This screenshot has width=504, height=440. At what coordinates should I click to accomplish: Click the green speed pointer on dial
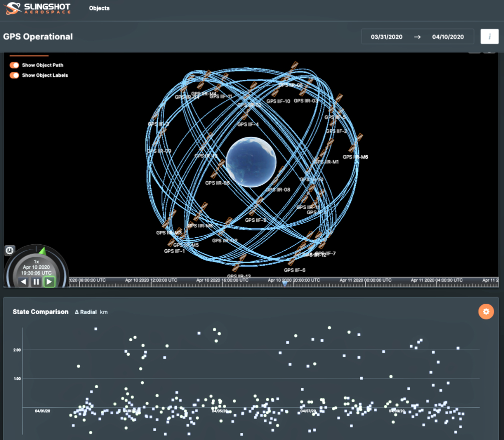[x=42, y=251]
